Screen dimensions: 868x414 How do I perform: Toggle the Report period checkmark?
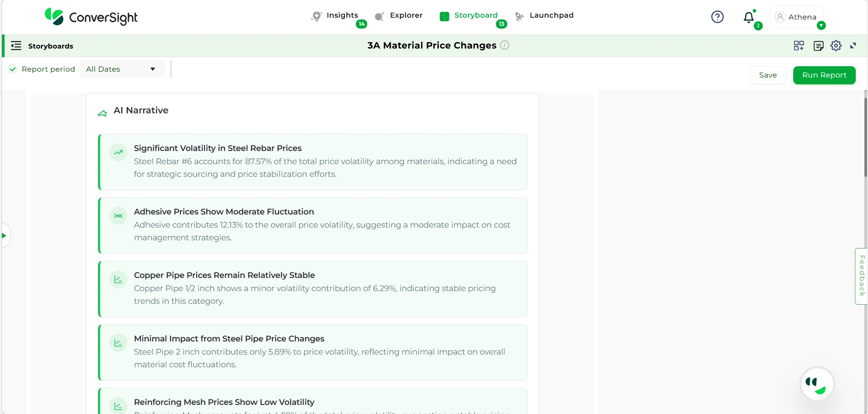pos(13,69)
